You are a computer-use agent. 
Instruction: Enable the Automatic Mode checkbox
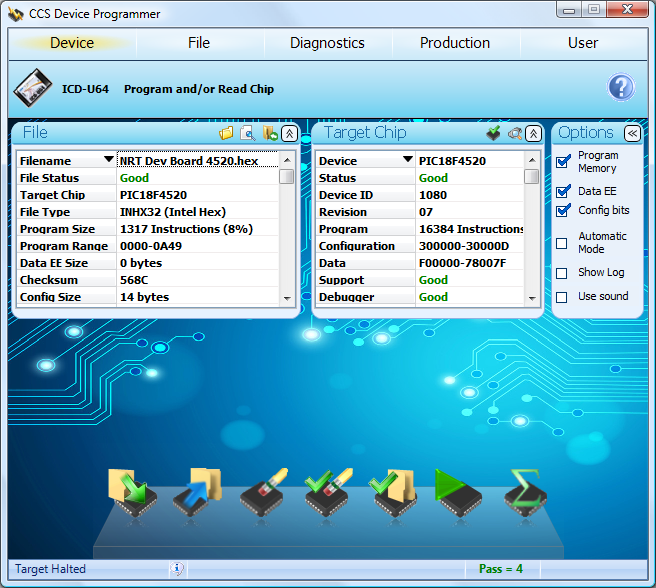pos(562,243)
